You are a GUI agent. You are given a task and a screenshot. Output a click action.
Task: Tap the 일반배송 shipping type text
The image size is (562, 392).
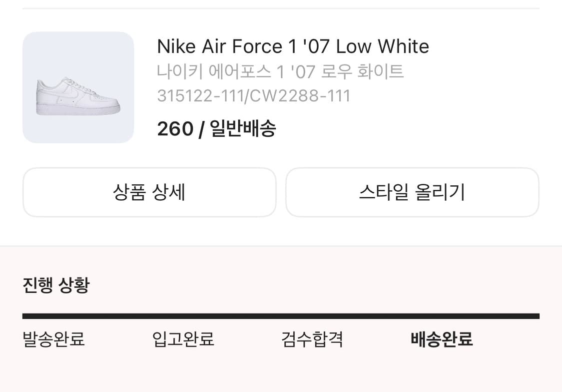[x=243, y=129]
